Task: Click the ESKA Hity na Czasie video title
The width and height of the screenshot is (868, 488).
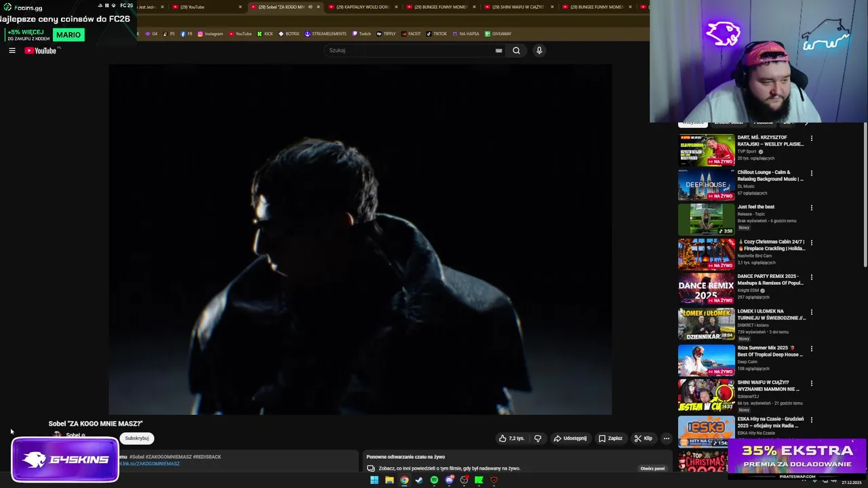Action: click(771, 423)
